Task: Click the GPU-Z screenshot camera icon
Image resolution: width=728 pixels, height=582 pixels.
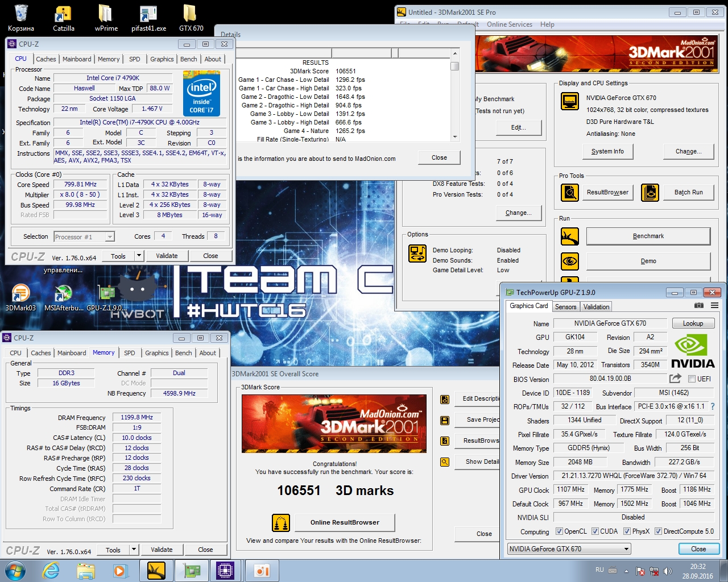Action: [x=699, y=306]
